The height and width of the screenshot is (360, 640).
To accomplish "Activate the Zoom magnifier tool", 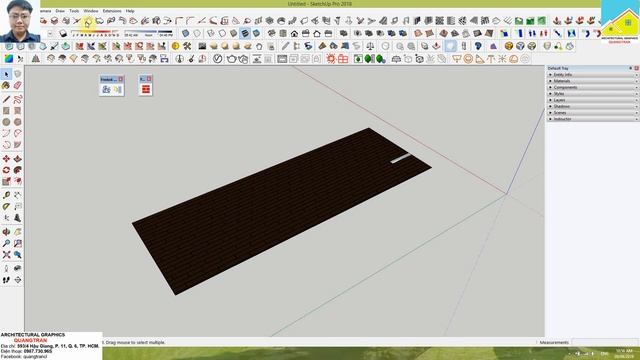I will [x=6, y=243].
